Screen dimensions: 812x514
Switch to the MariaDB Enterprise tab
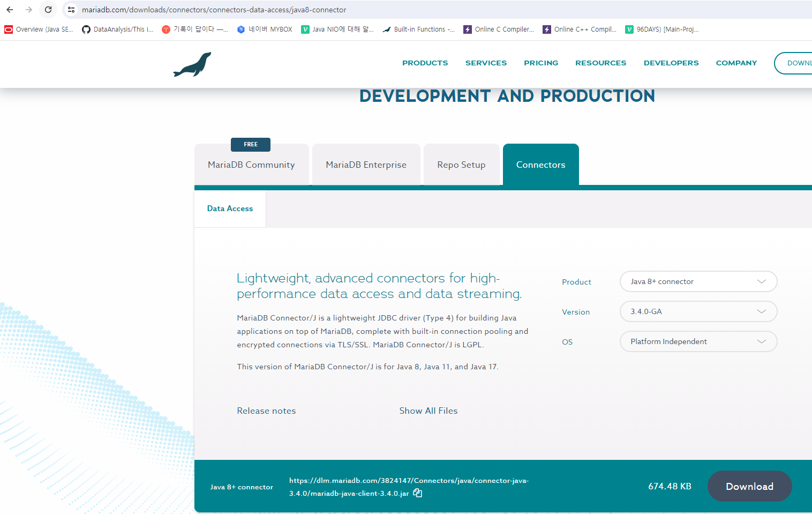pyautogui.click(x=366, y=165)
